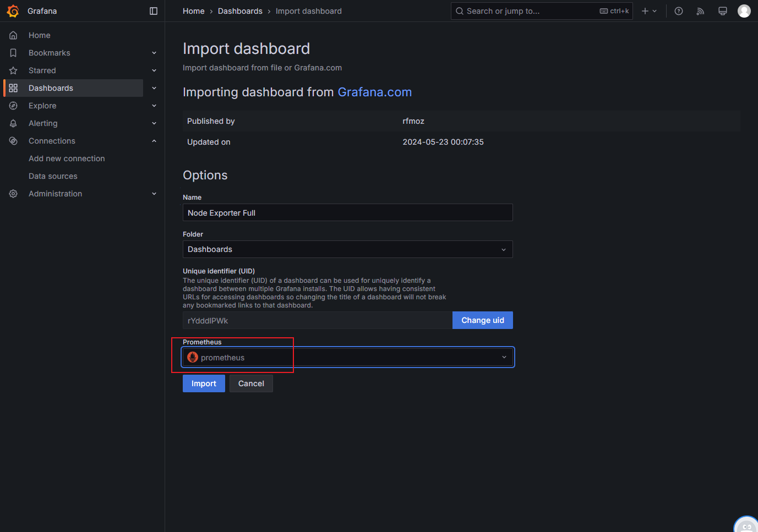Open the Folder dropdown showing Dashboards
Screen dimensions: 758x532
pyautogui.click(x=348, y=249)
